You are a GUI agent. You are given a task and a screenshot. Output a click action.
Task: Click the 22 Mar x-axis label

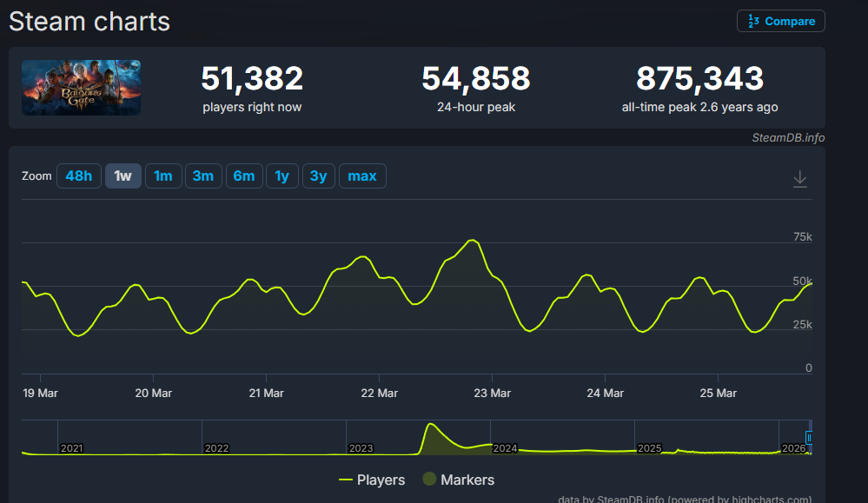coord(379,393)
